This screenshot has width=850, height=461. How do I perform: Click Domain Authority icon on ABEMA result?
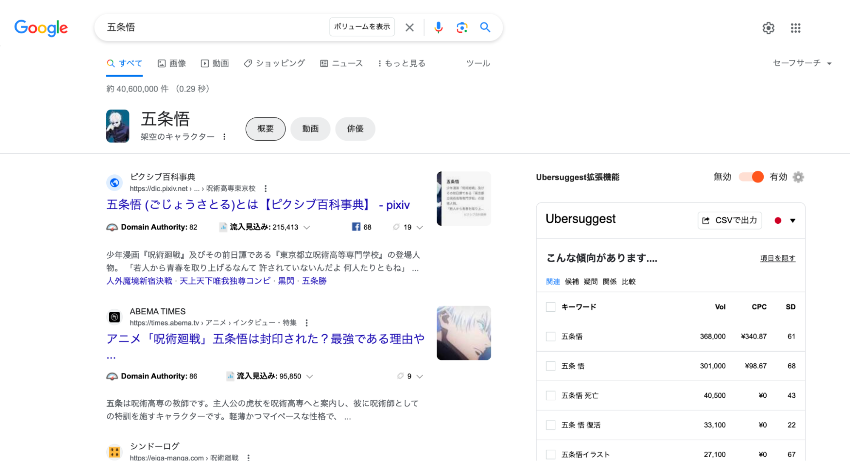click(x=112, y=376)
